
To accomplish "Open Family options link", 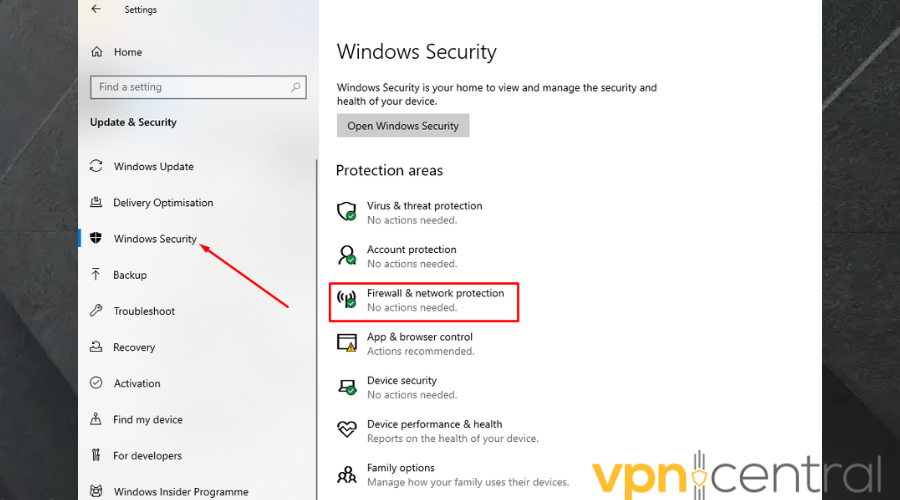I will [400, 468].
